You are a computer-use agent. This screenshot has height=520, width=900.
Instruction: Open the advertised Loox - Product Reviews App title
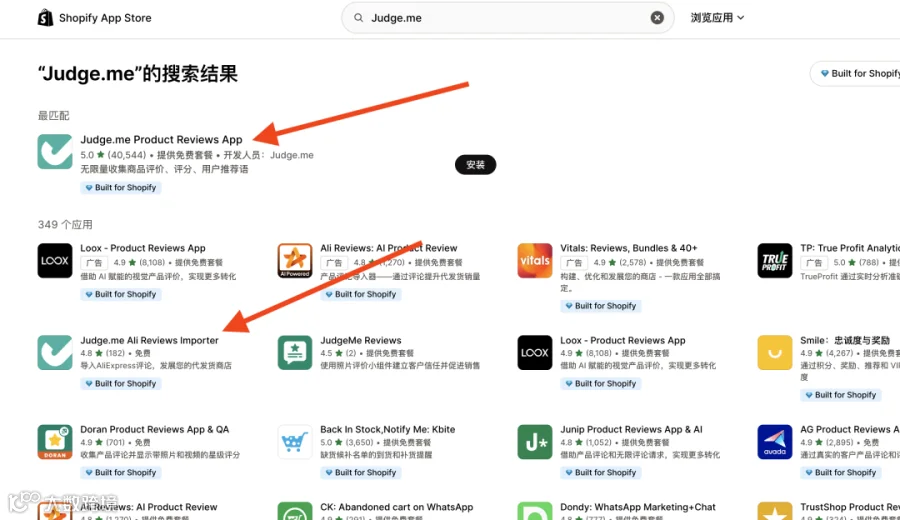click(x=143, y=248)
